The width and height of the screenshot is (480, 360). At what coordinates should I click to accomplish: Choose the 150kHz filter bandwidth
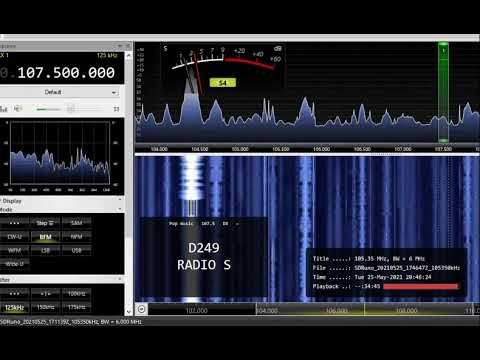pos(45,307)
